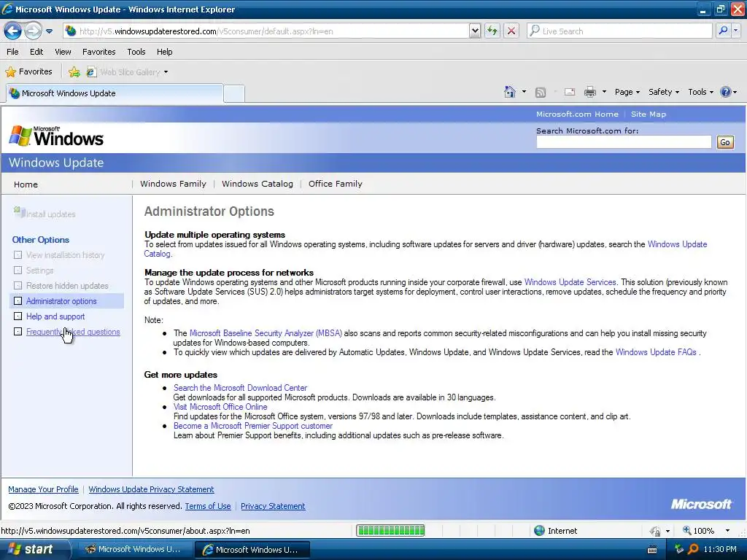This screenshot has height=560, width=747.
Task: Click the Read Mail envelope icon
Action: point(569,92)
